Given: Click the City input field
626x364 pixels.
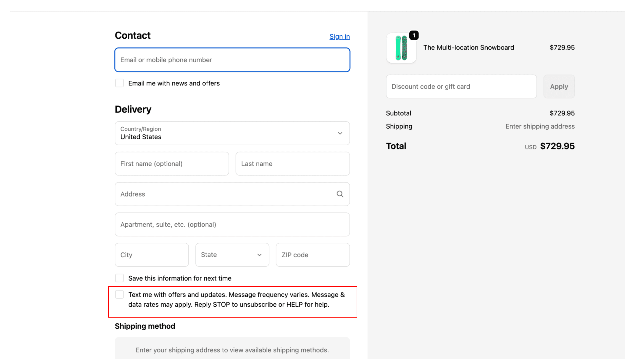Looking at the screenshot, I should [152, 255].
